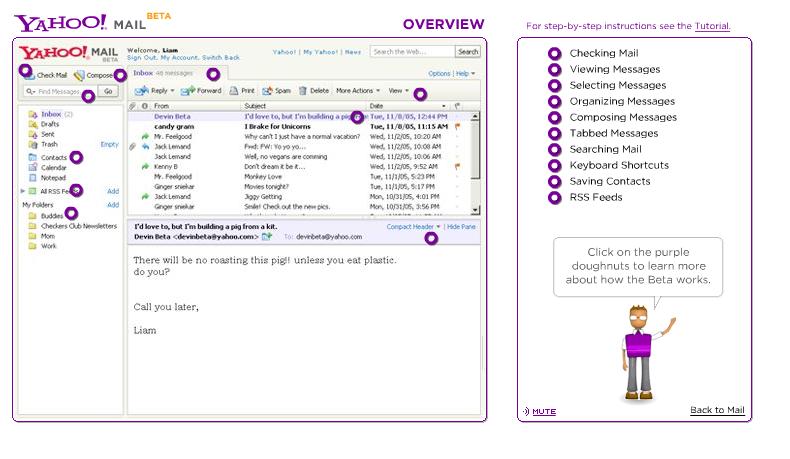The image size is (790, 459).
Task: Click the purple doughnut below Compact Header
Action: click(x=431, y=238)
